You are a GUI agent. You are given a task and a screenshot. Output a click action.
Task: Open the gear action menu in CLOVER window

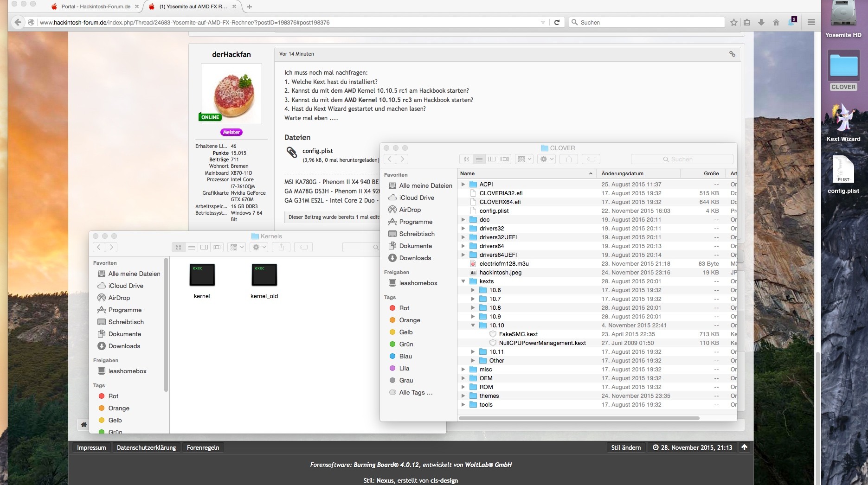coord(546,159)
